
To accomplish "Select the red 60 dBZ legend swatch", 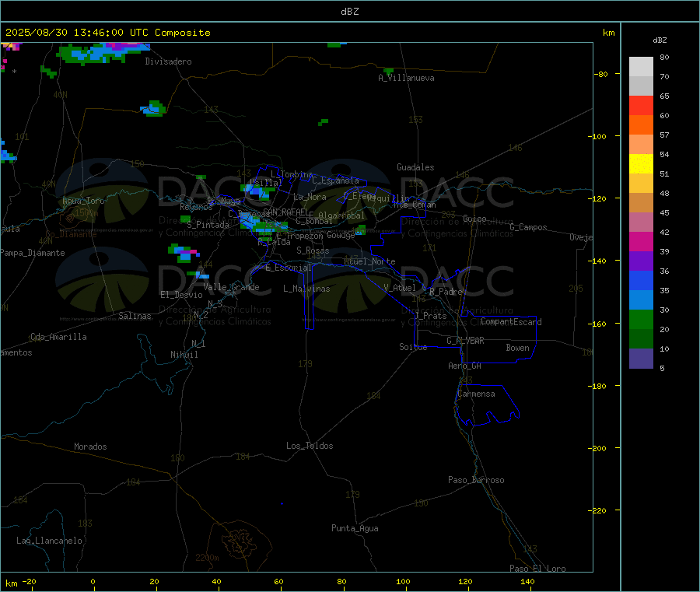I will click(641, 105).
